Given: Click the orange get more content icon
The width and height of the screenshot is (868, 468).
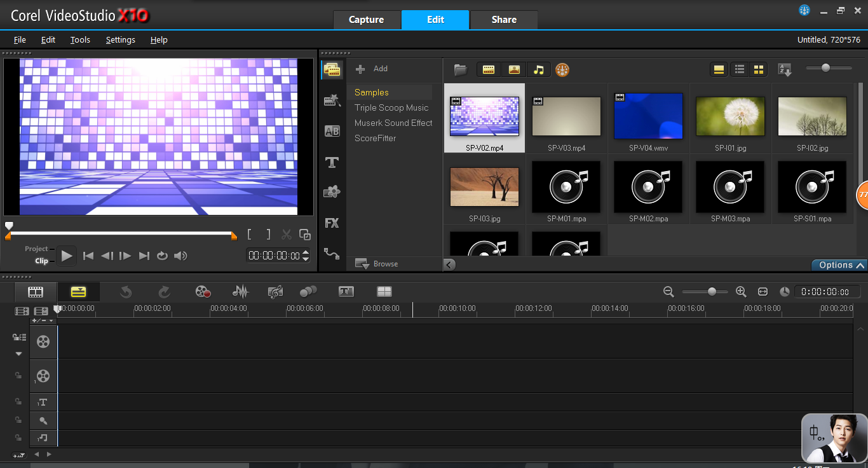Looking at the screenshot, I should 562,70.
